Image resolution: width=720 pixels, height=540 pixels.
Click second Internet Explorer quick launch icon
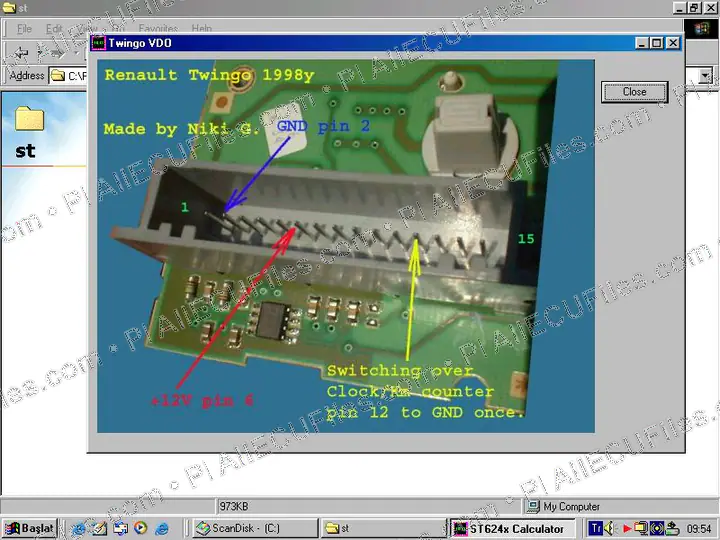162,529
